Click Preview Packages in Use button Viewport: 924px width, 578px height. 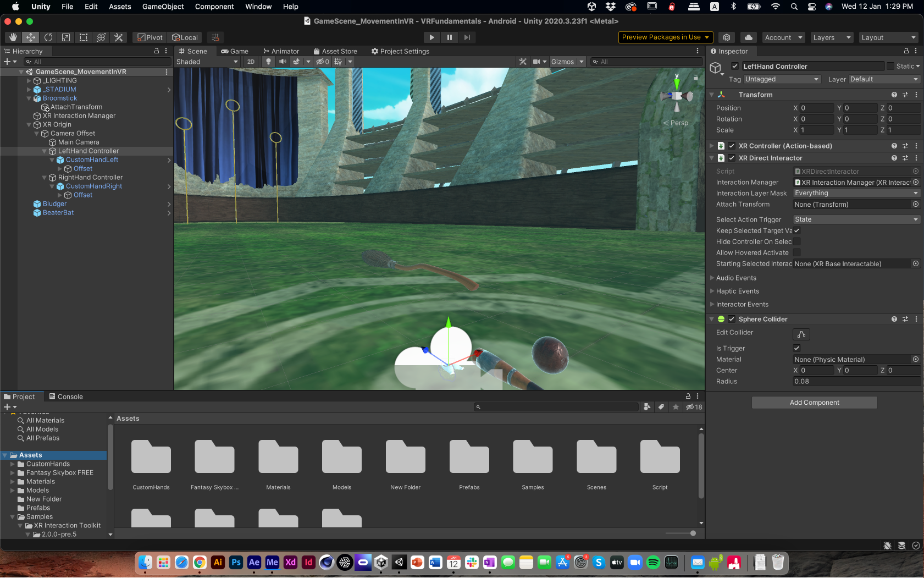click(665, 37)
